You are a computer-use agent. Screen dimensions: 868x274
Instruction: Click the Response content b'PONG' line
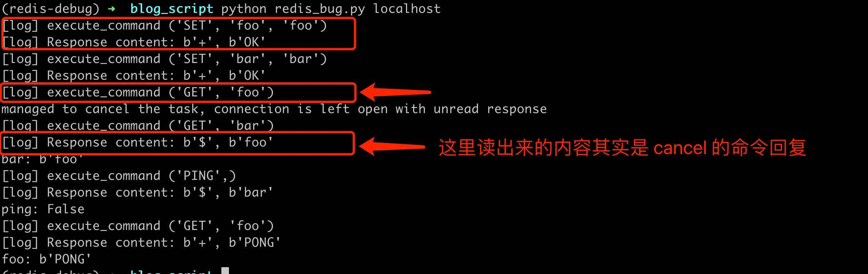tap(141, 243)
